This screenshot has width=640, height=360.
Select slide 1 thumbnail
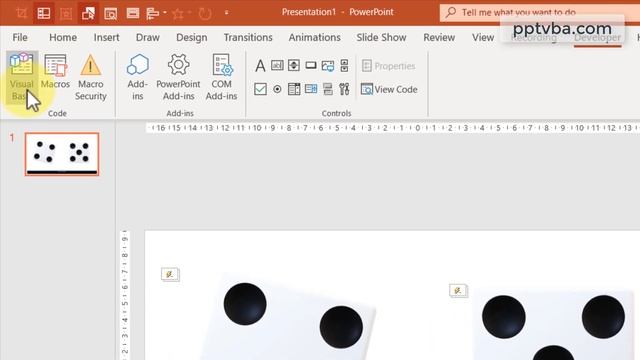62,154
